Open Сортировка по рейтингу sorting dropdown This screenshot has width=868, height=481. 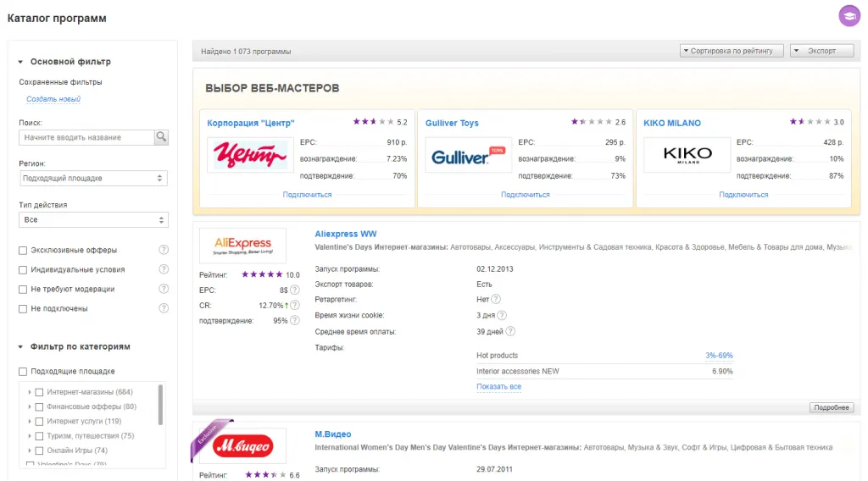pos(732,51)
